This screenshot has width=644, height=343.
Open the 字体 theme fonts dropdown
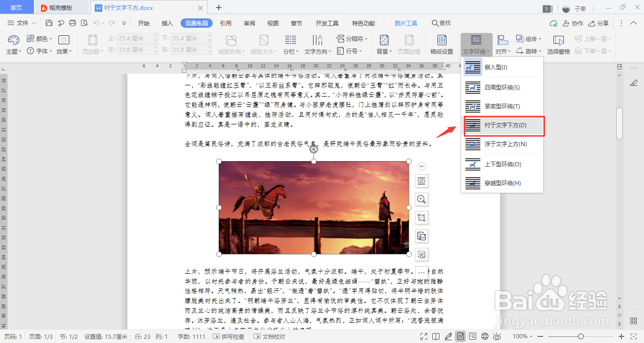tap(40, 51)
